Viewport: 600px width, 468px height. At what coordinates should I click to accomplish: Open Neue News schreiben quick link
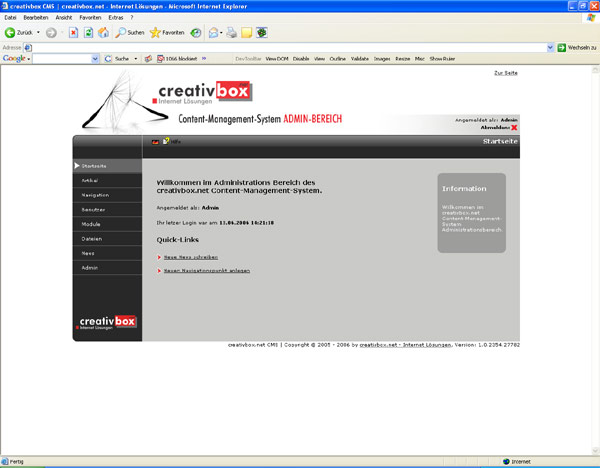(x=191, y=258)
